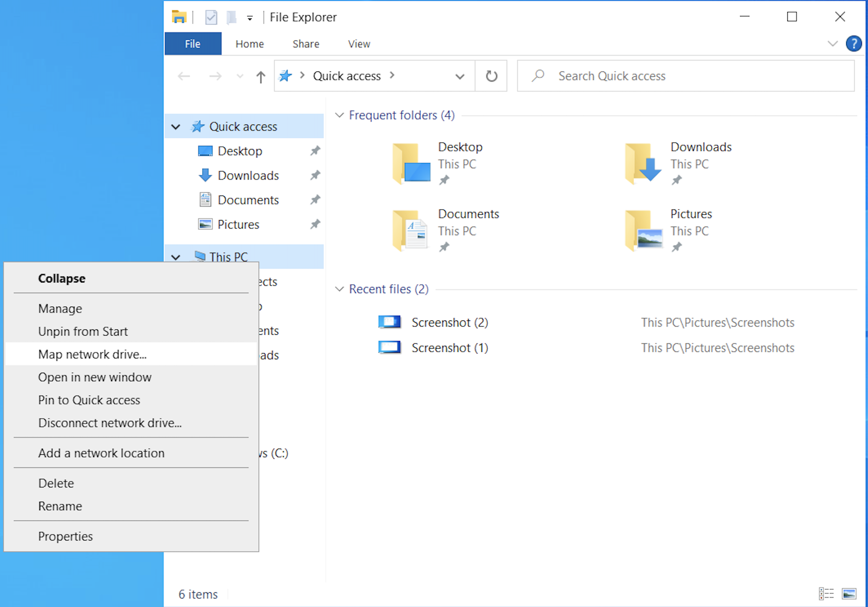This screenshot has height=607, width=868.
Task: Unpin Pictures using its sidebar pin icon
Action: [x=315, y=224]
